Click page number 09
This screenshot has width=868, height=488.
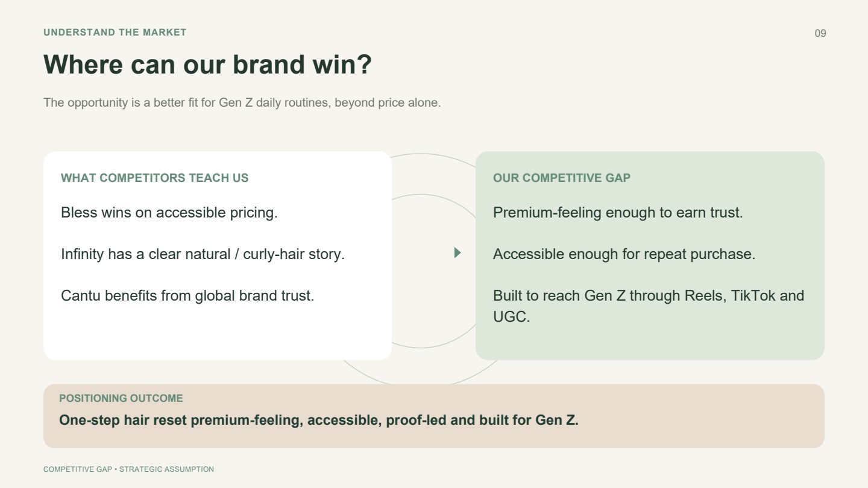(x=820, y=33)
